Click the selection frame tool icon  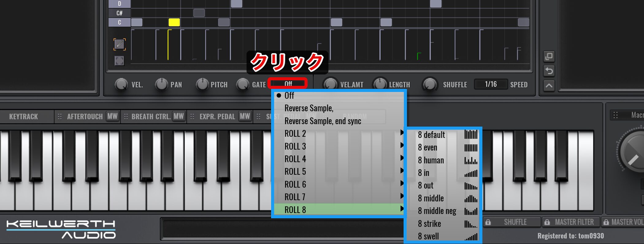[119, 61]
